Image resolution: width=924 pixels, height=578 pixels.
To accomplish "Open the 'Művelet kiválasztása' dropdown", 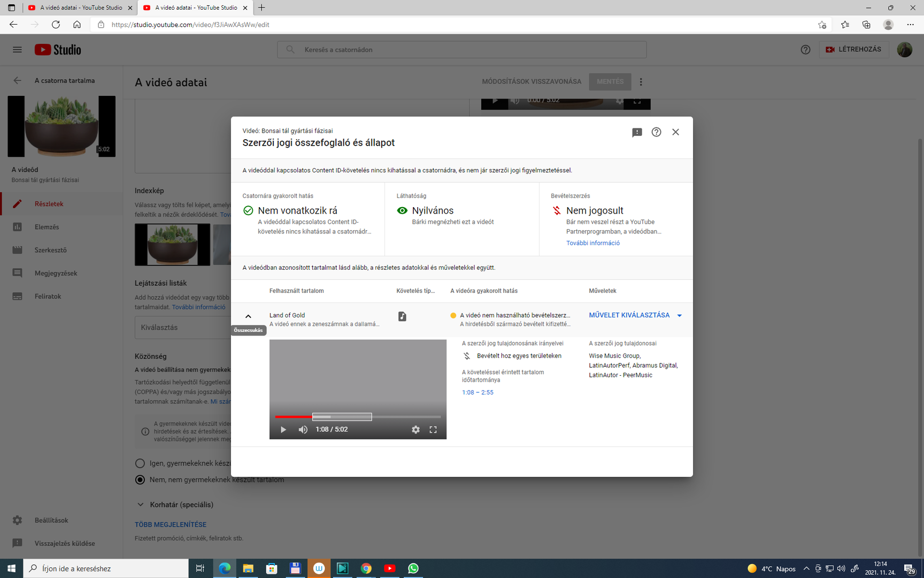I will point(635,315).
